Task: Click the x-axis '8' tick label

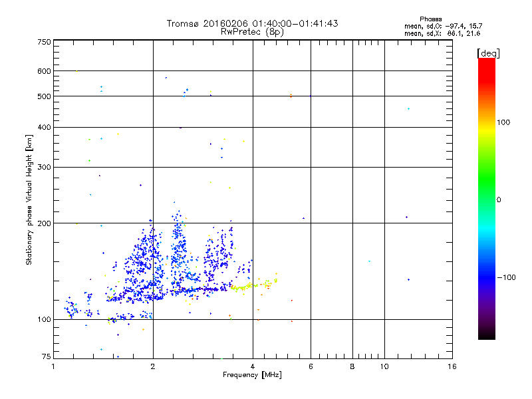Action: [x=352, y=366]
